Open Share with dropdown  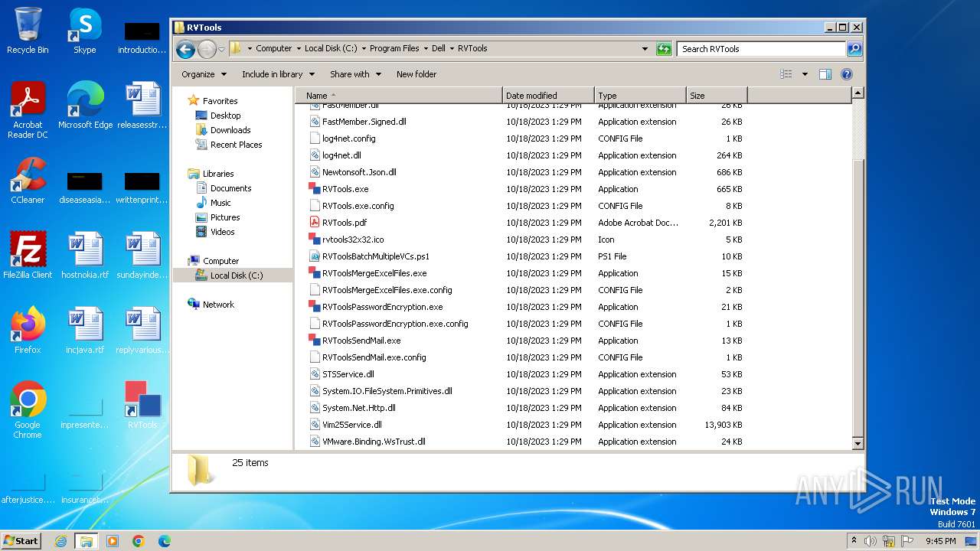point(355,74)
